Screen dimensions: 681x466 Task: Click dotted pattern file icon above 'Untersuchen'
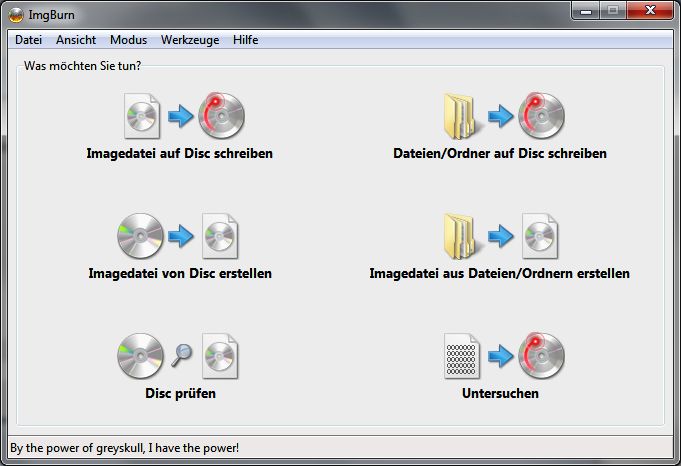pos(462,356)
